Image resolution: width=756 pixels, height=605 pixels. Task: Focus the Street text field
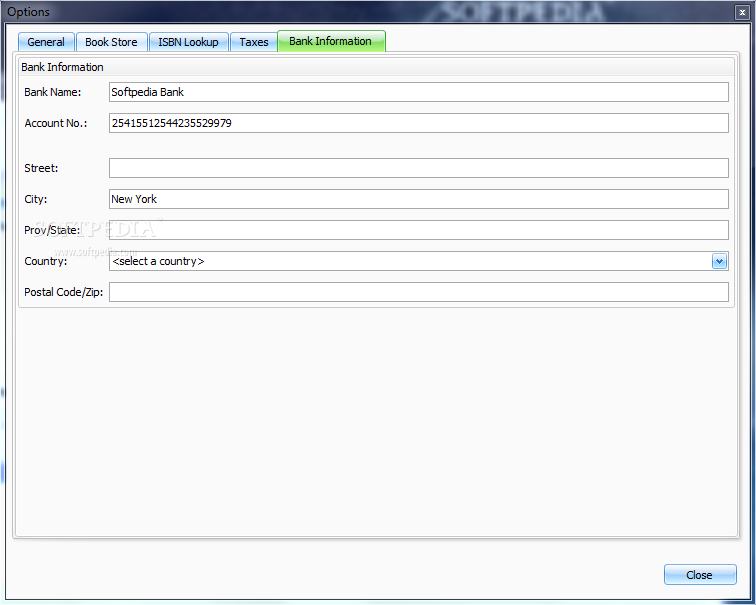pyautogui.click(x=418, y=168)
